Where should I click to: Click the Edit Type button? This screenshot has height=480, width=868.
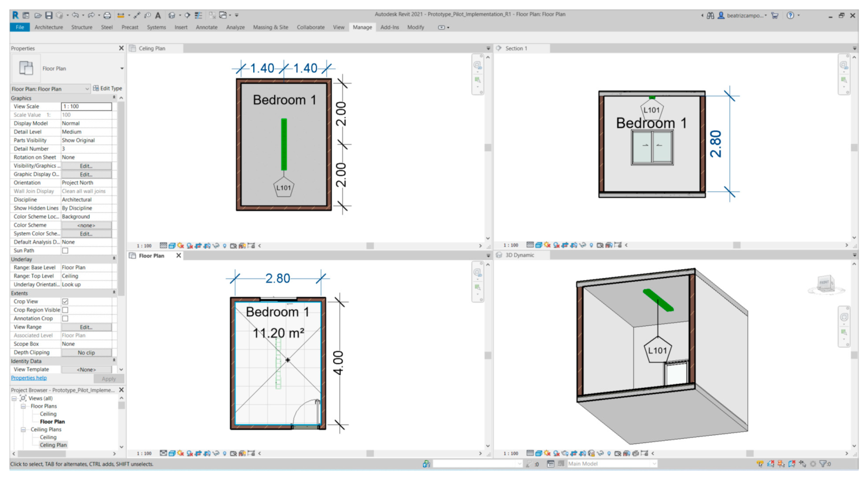pos(108,89)
